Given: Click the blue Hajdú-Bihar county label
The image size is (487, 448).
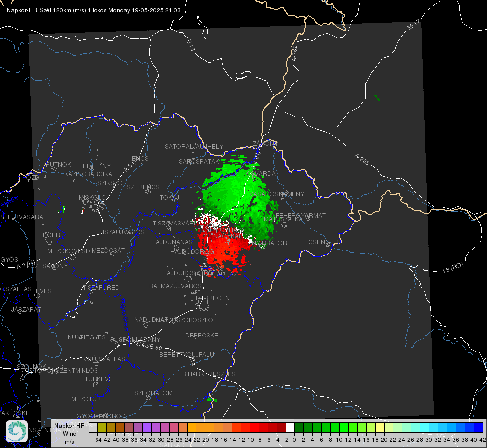Looking at the screenshot, I should tap(124, 315).
